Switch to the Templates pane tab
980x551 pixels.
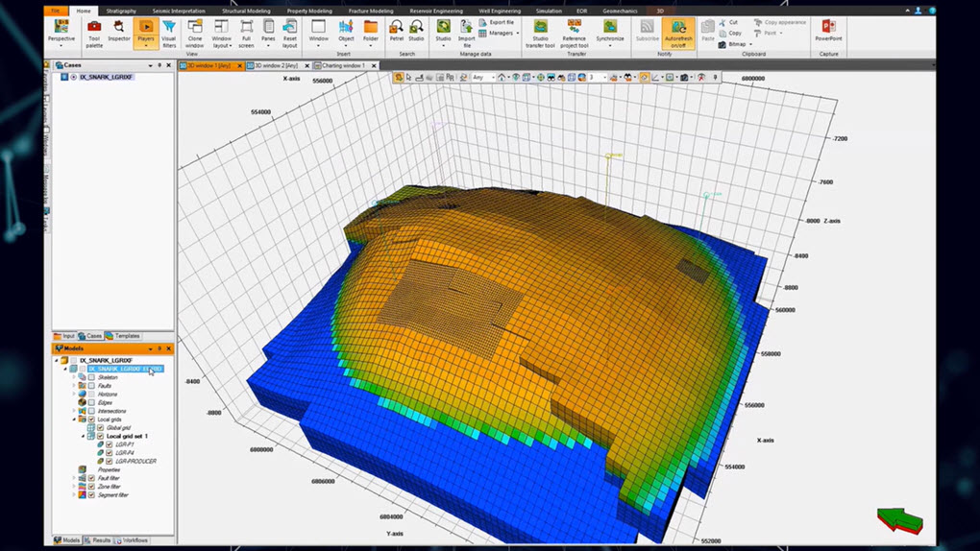point(123,336)
